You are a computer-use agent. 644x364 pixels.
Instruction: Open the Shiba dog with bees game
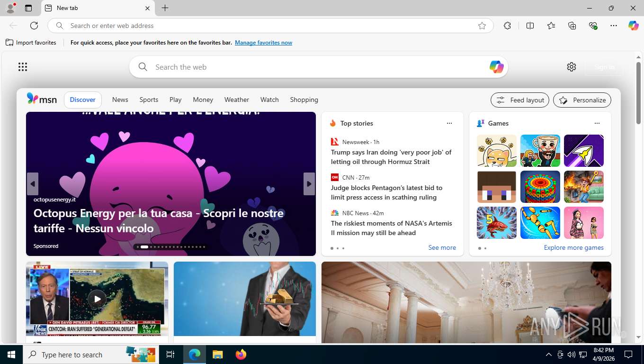pos(497,151)
